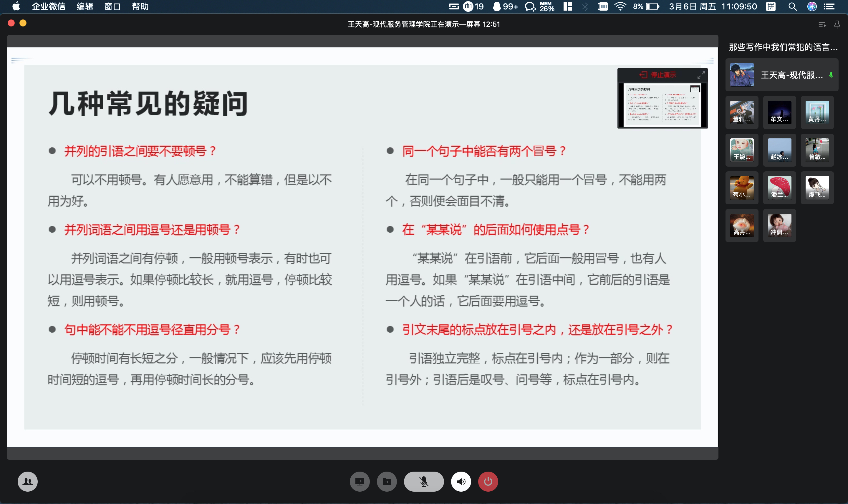The image size is (848, 504).
Task: Click the Bluetooth menu bar icon
Action: pos(585,6)
